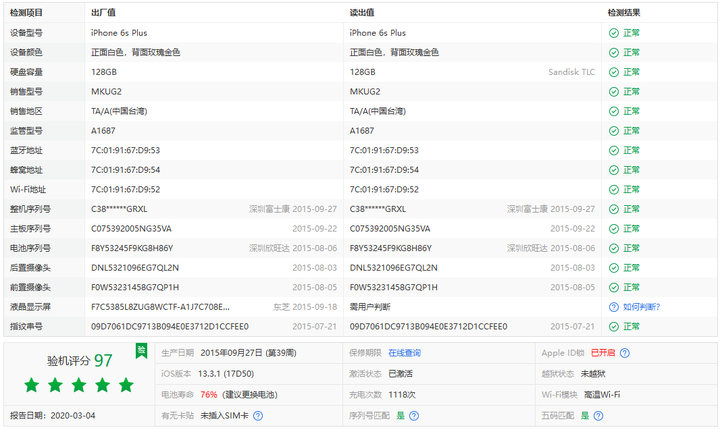Screen dimensions: 720x432
Task: Click the green check icon for 设备型号 row
Action: 613,33
